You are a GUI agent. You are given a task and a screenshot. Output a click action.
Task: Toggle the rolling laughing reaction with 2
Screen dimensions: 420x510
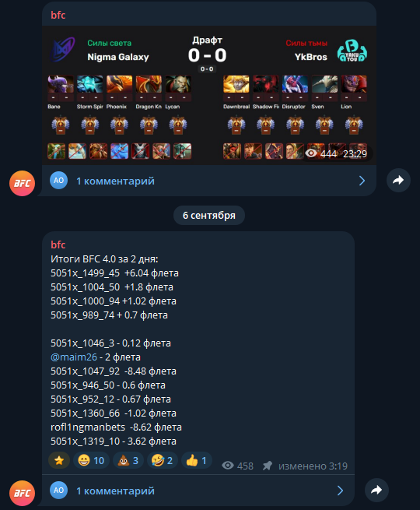[163, 460]
